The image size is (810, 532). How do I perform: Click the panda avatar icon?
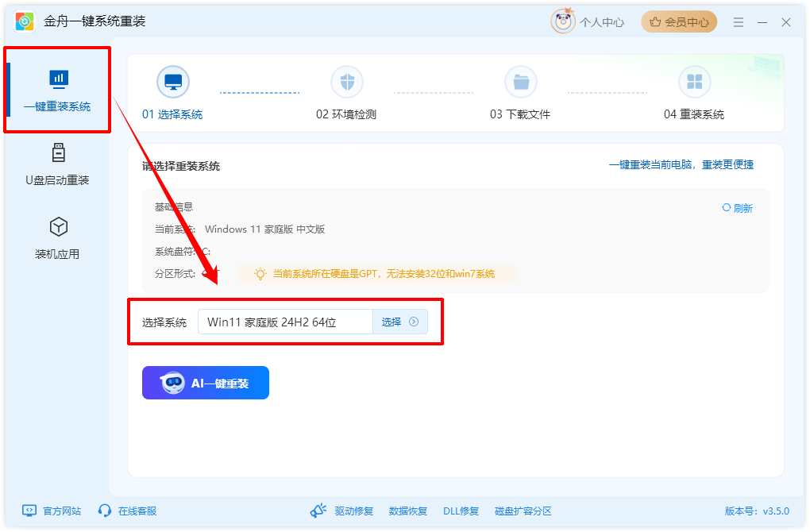(563, 21)
